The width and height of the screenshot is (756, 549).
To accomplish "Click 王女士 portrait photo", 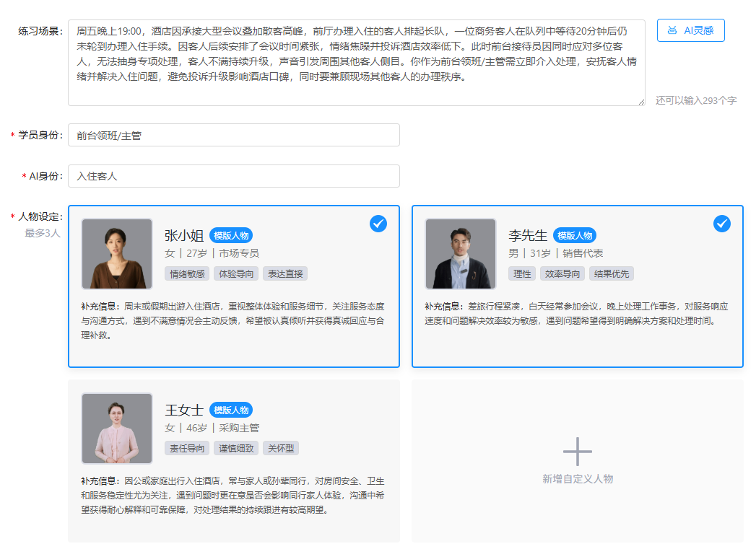I will click(x=117, y=429).
